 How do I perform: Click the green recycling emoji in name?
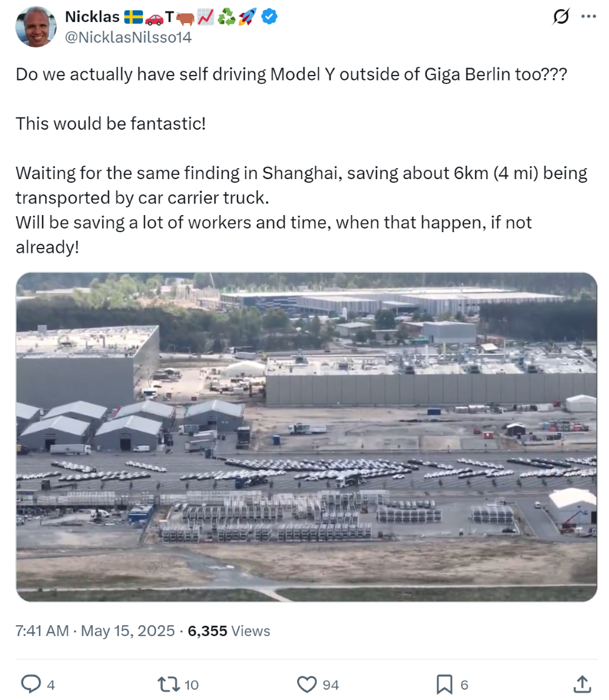tap(226, 17)
